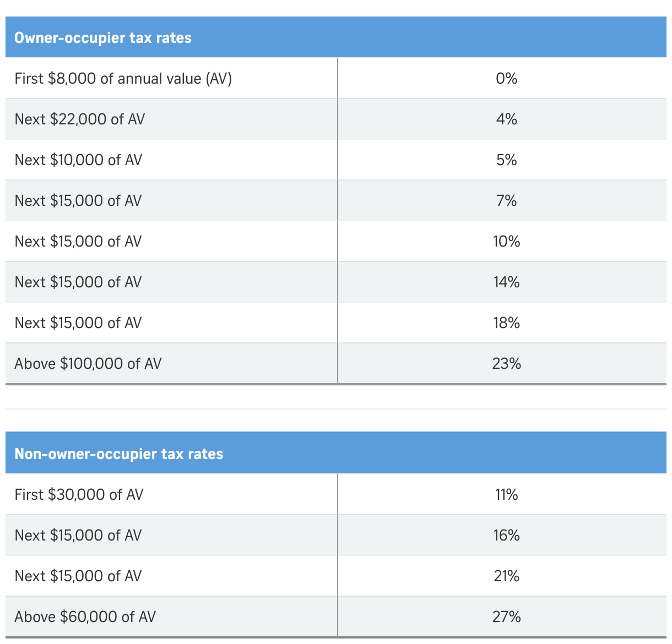672x644 pixels.
Task: Click the 4% rate value
Action: [x=506, y=119]
